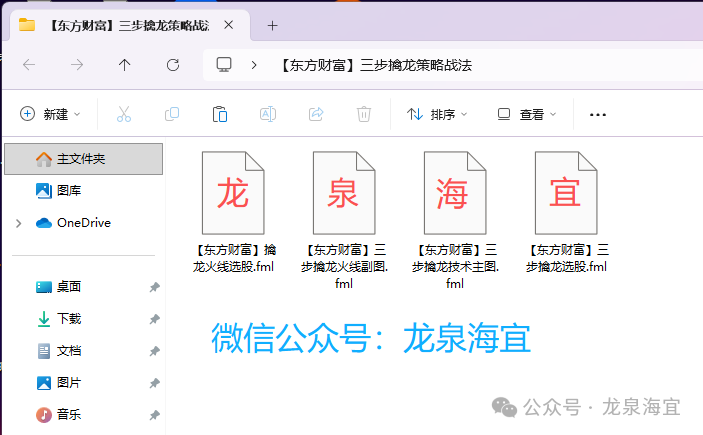
Task: Open the 排序 (Sort) dropdown
Action: 437,114
